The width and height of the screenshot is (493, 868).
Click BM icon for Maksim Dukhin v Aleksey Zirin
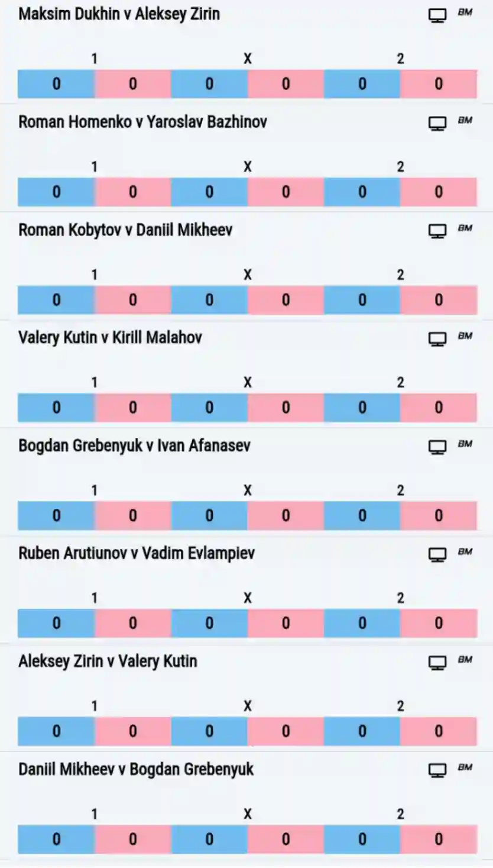tap(465, 12)
